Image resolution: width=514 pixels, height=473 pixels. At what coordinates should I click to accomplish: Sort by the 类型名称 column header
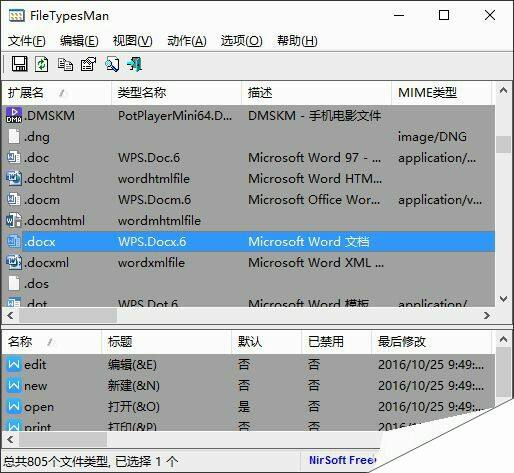click(176, 93)
